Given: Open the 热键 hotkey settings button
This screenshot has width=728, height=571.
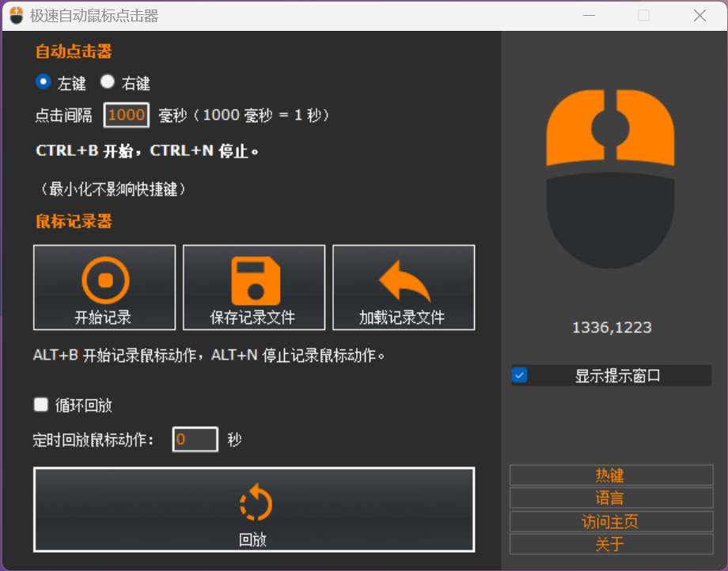Looking at the screenshot, I should [611, 475].
